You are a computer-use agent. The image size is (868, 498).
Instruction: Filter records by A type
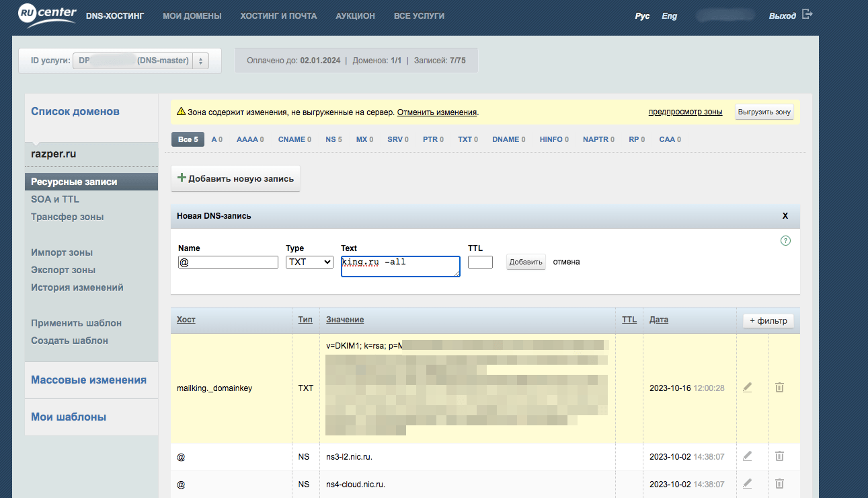click(216, 139)
